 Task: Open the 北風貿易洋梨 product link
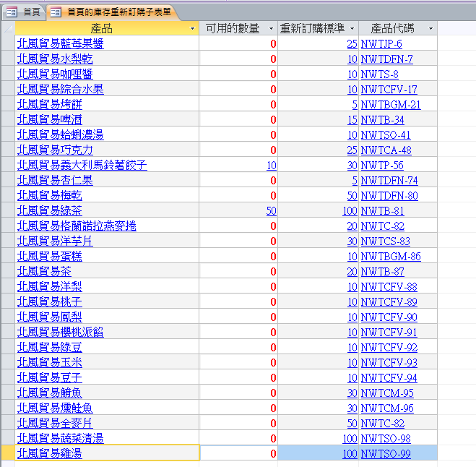click(50, 287)
